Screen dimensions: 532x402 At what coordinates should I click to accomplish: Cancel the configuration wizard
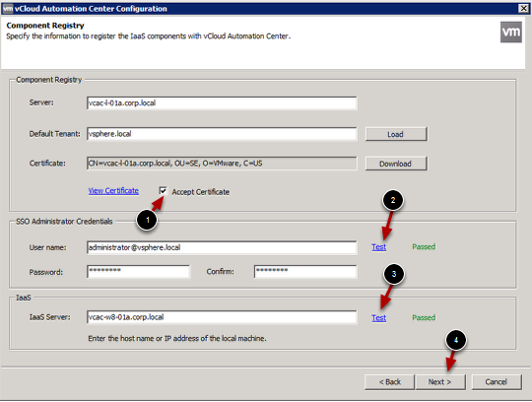click(x=497, y=382)
